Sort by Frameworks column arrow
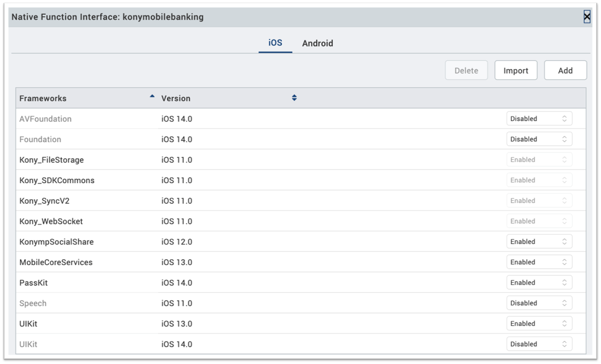The width and height of the screenshot is (601, 364). click(x=152, y=97)
